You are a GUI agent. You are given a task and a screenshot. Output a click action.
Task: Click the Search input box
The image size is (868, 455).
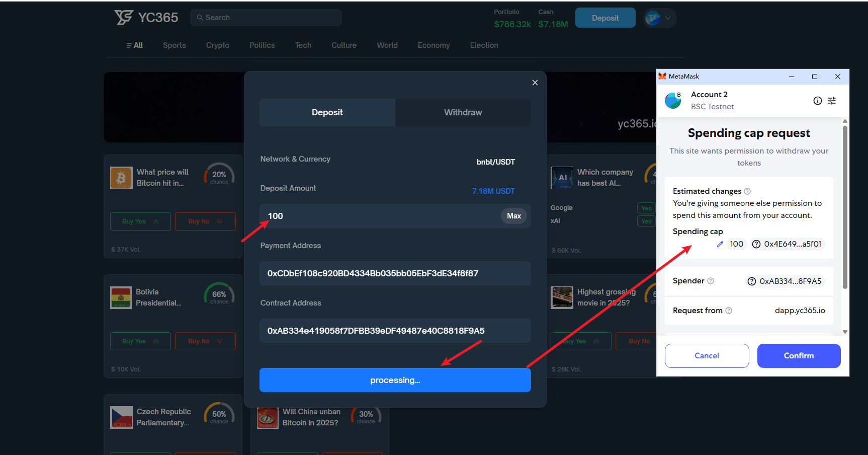coord(266,18)
